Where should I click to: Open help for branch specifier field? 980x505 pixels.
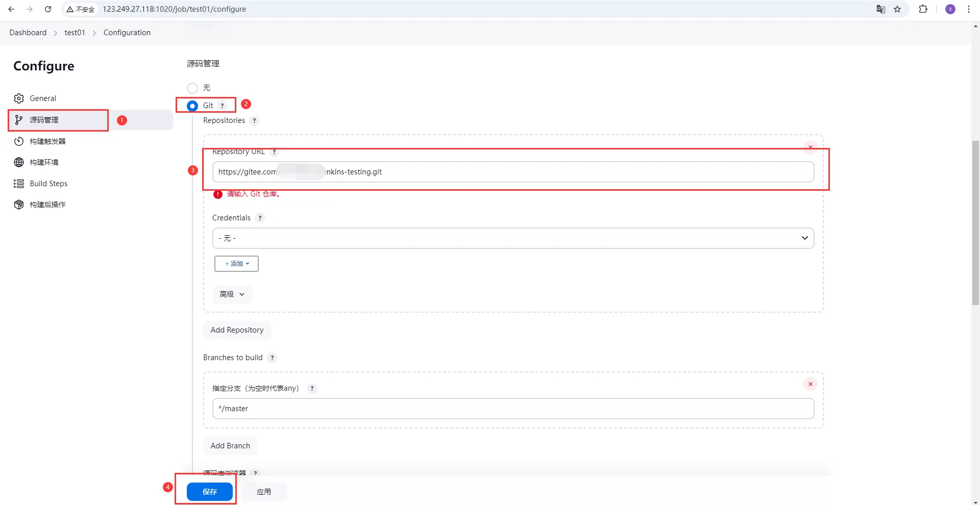[312, 389]
